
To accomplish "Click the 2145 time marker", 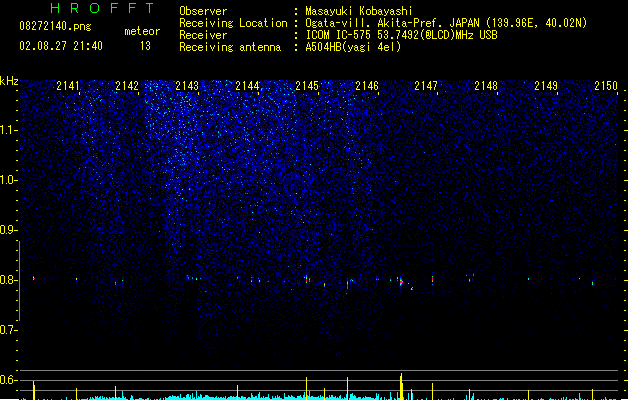I will tap(307, 85).
